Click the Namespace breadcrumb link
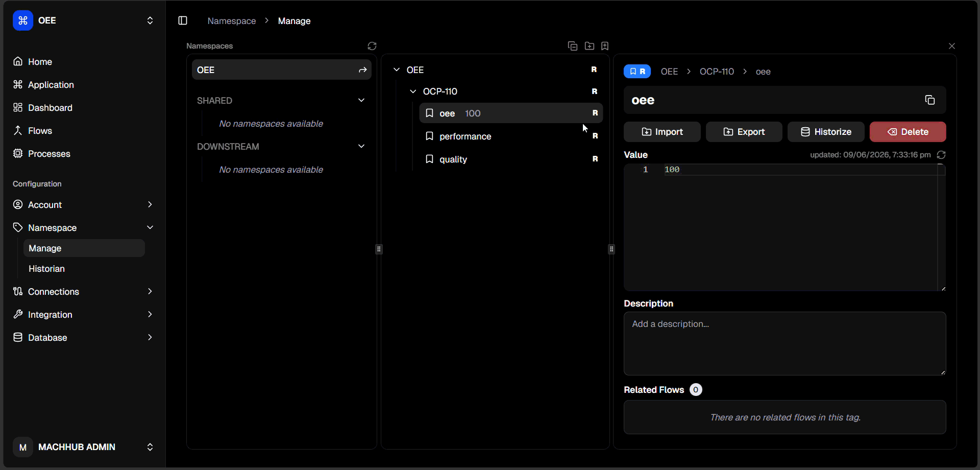 pyautogui.click(x=232, y=21)
